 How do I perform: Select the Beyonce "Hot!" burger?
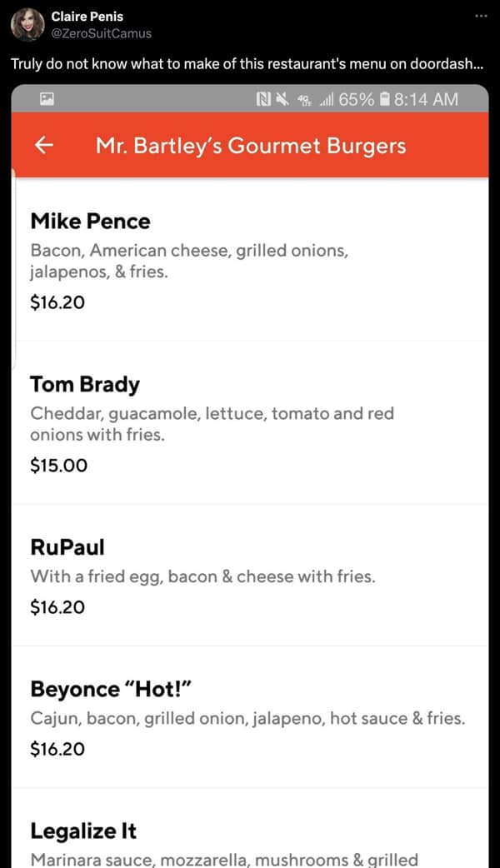coord(112,689)
